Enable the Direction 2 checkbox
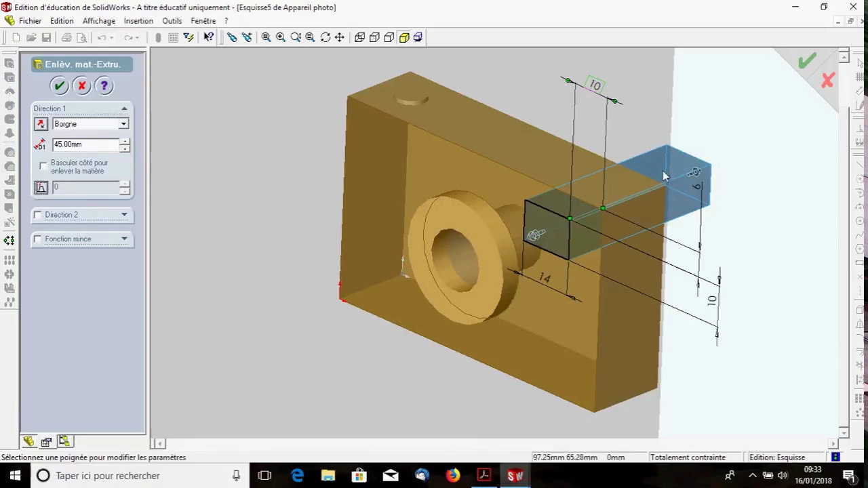868x488 pixels. point(38,215)
